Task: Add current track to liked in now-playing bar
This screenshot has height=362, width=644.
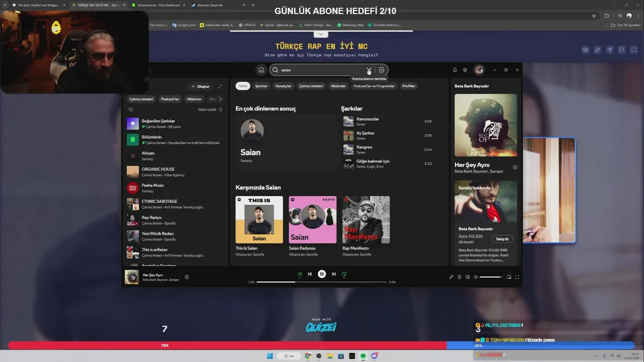Action: coord(187,277)
